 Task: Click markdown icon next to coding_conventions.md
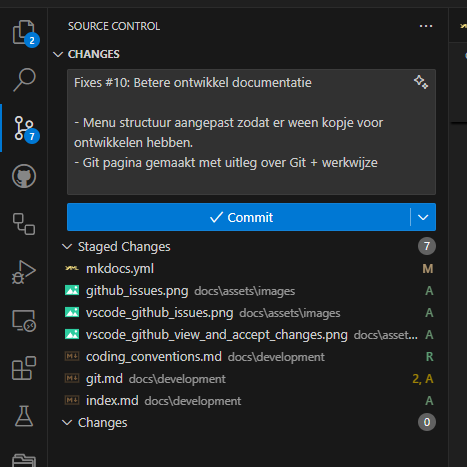72,356
